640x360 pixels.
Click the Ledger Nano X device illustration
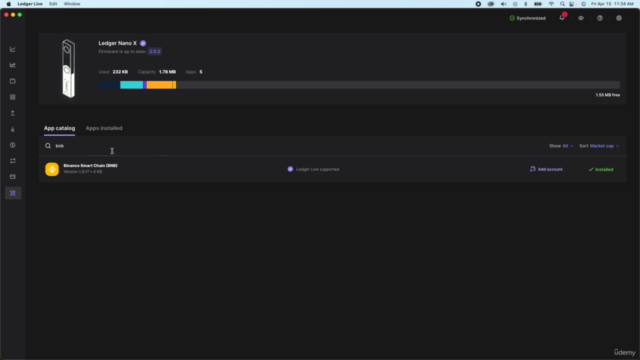[x=69, y=68]
